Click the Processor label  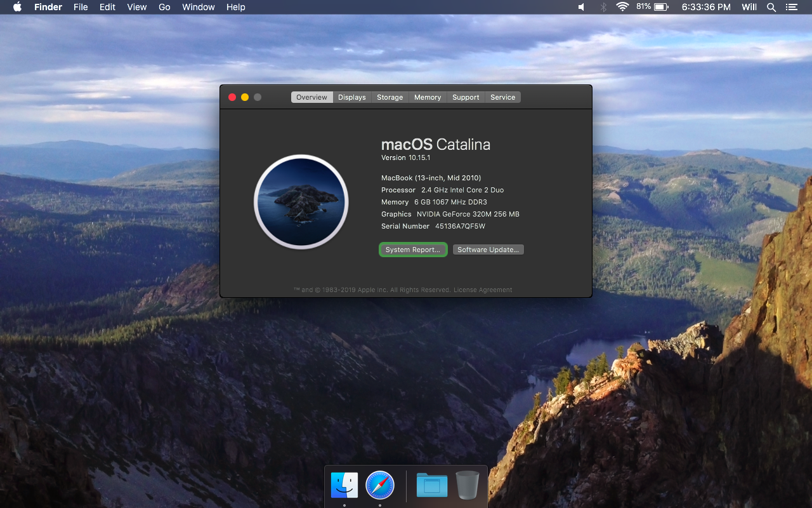(x=398, y=190)
